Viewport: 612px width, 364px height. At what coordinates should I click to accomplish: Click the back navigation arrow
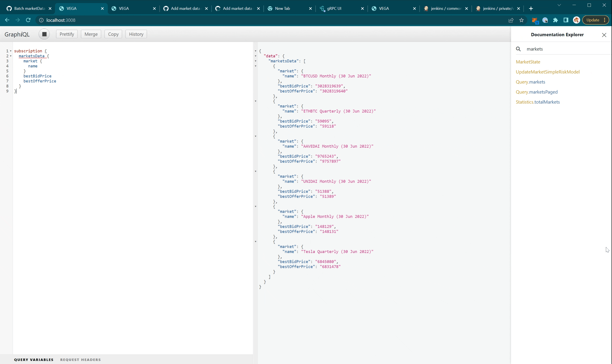(x=7, y=20)
